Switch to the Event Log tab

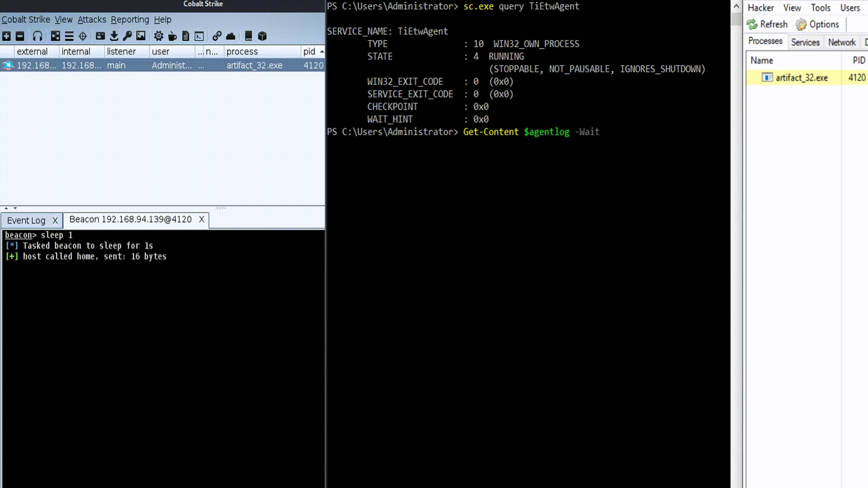tap(26, 220)
